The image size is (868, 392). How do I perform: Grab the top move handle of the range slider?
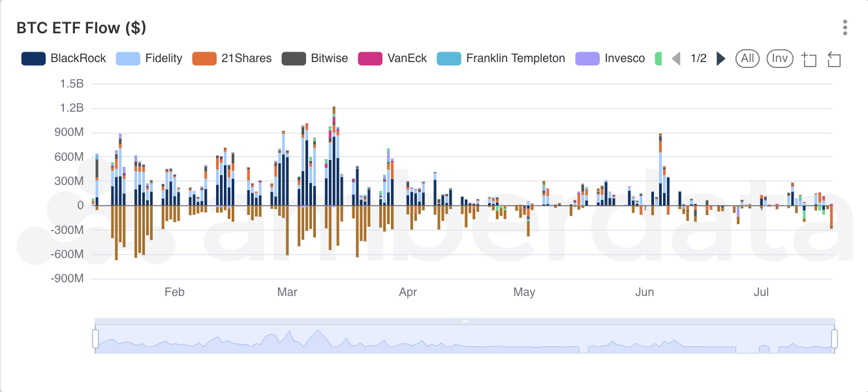(x=465, y=321)
